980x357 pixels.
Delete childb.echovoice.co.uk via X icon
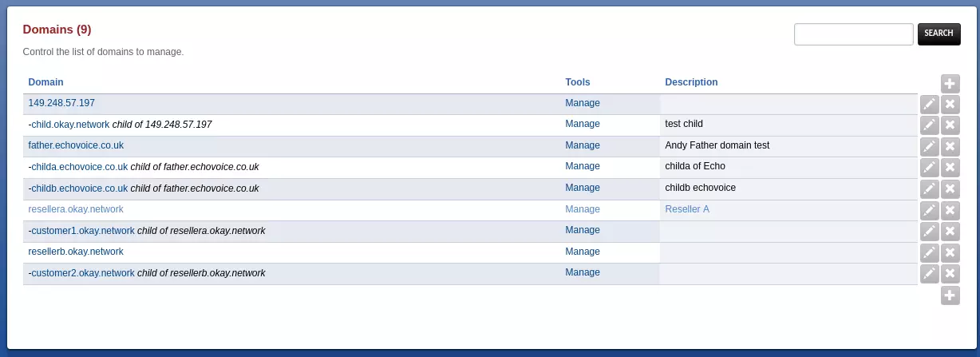point(950,189)
